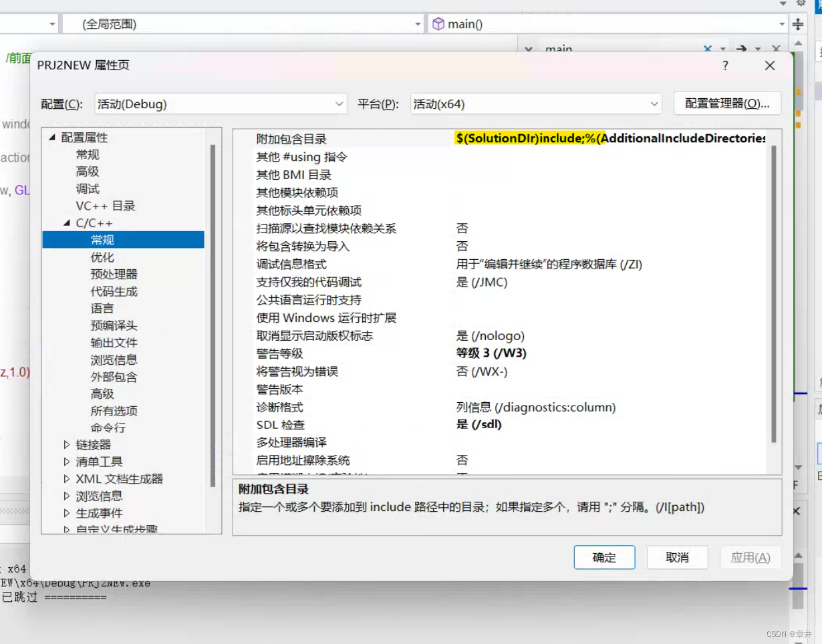Click the split editor icon above the scrollbar
Screen dimensions: 822x644
pos(799,24)
